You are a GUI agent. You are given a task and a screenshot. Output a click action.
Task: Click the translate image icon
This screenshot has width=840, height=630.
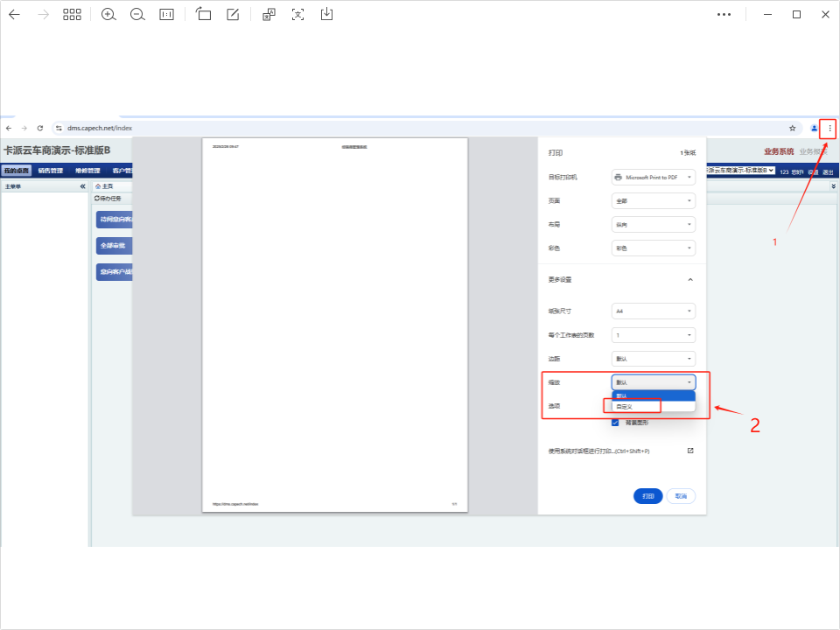[x=269, y=15]
